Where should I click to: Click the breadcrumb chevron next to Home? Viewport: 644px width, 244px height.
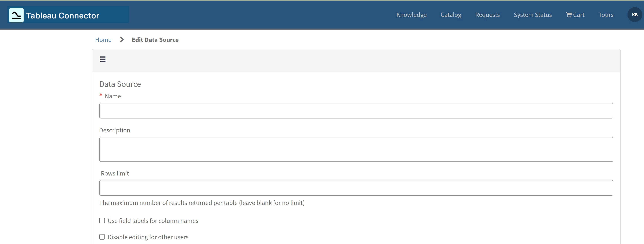[x=122, y=39]
